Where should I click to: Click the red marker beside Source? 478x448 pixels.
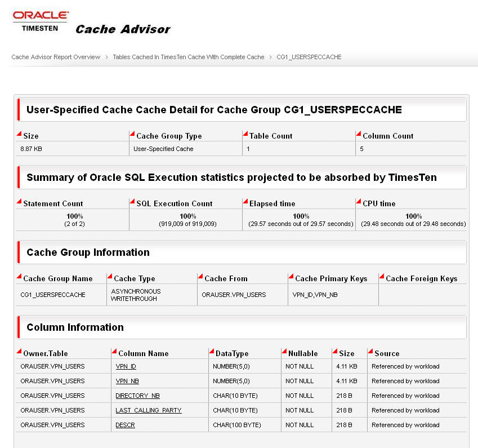(370, 351)
